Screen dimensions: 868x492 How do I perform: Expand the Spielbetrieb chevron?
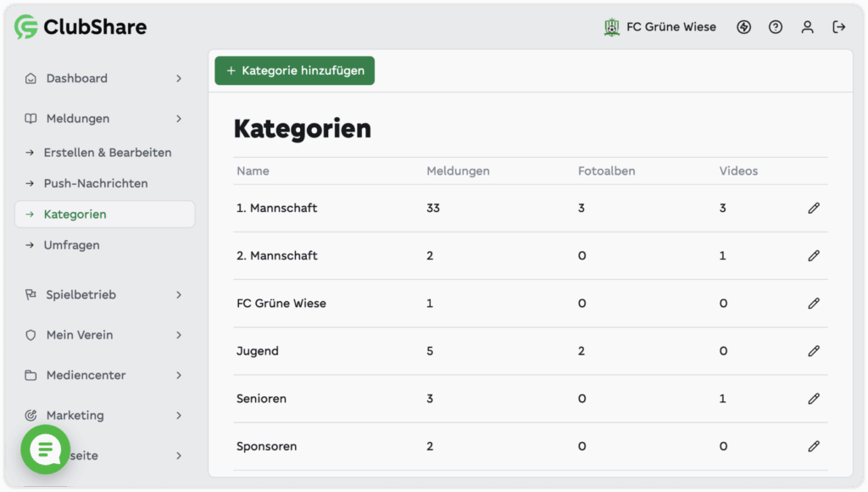pyautogui.click(x=179, y=294)
